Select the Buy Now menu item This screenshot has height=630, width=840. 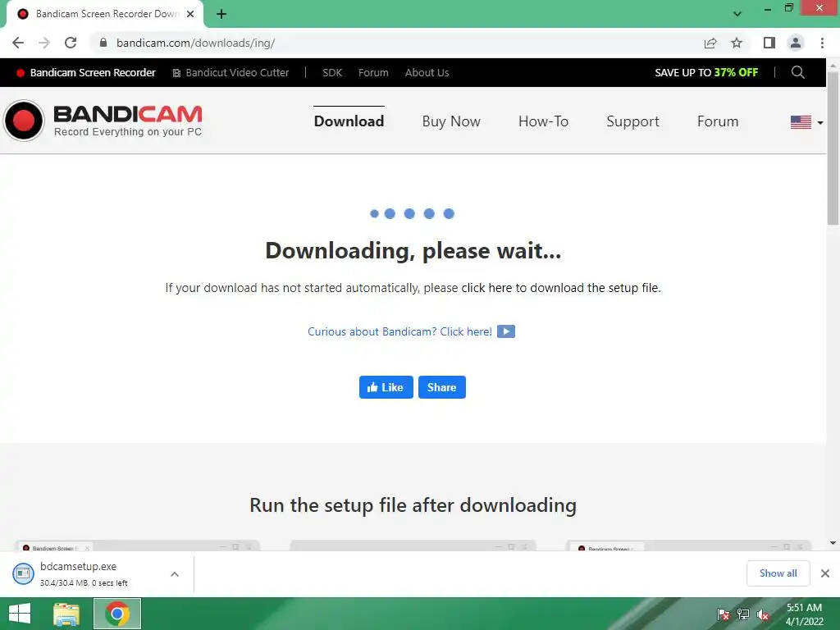[x=451, y=121]
